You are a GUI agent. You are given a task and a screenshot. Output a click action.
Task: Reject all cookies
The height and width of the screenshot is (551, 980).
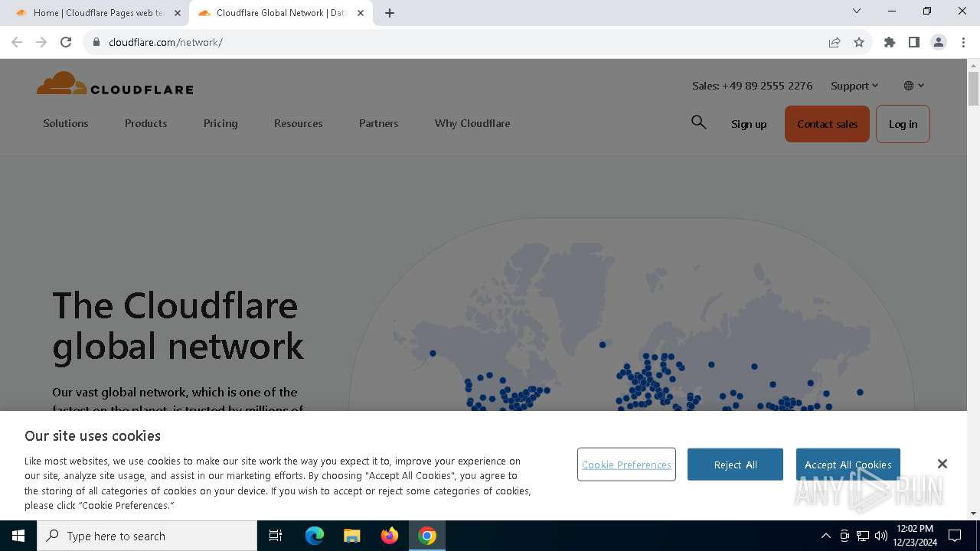[x=735, y=465]
